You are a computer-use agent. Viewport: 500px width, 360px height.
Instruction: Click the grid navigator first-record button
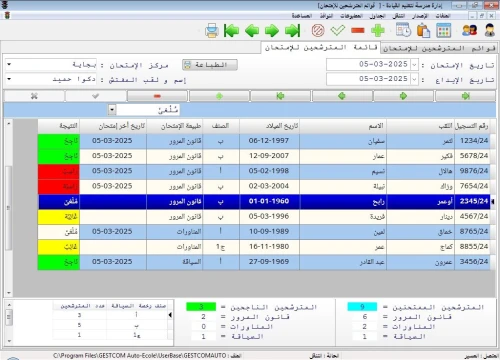pos(280,96)
